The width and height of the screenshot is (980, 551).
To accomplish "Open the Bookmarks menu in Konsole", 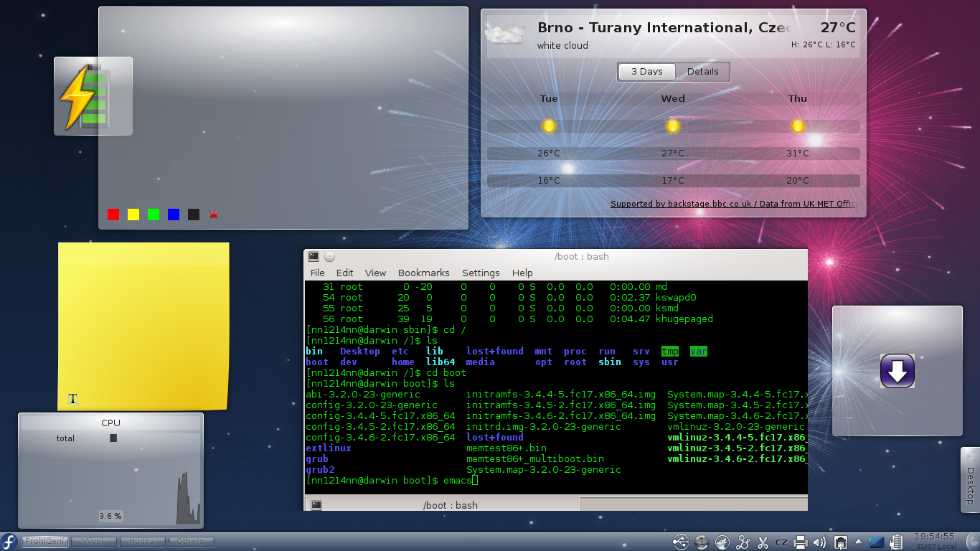I will (x=423, y=273).
